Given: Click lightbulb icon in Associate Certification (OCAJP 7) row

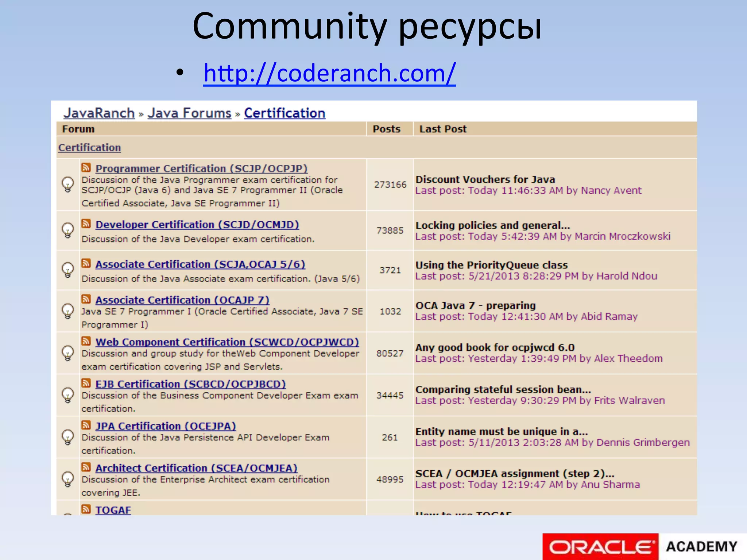Looking at the screenshot, I should pyautogui.click(x=68, y=311).
